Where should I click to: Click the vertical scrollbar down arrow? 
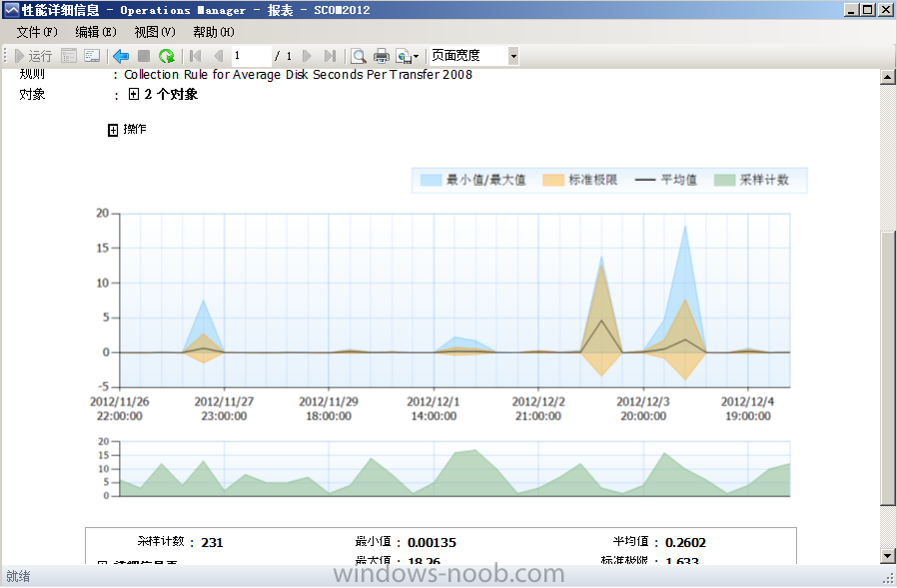pyautogui.click(x=887, y=555)
